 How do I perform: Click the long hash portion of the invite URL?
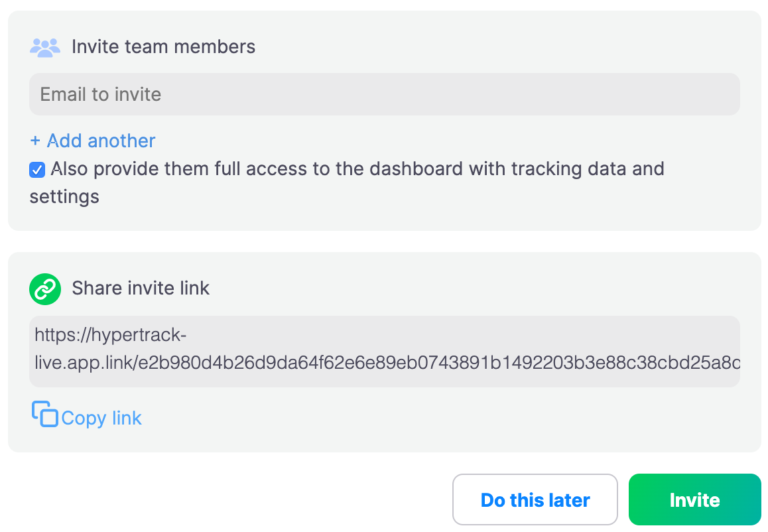(x=438, y=364)
